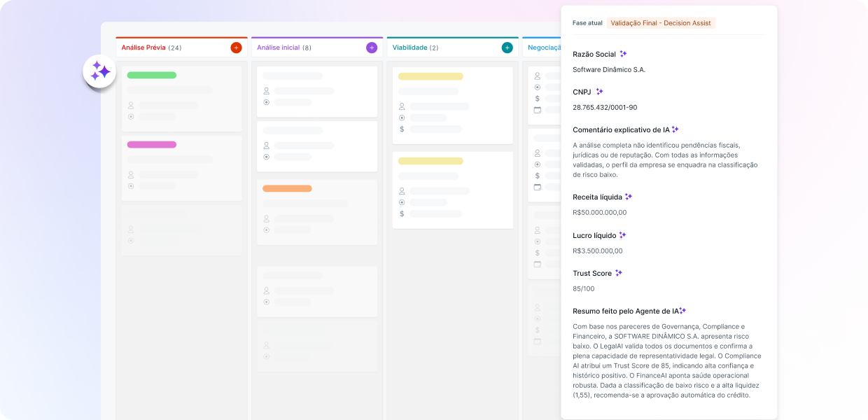Image resolution: width=868 pixels, height=420 pixels.
Task: Click the teal plus button in Viabilidade
Action: [x=507, y=48]
